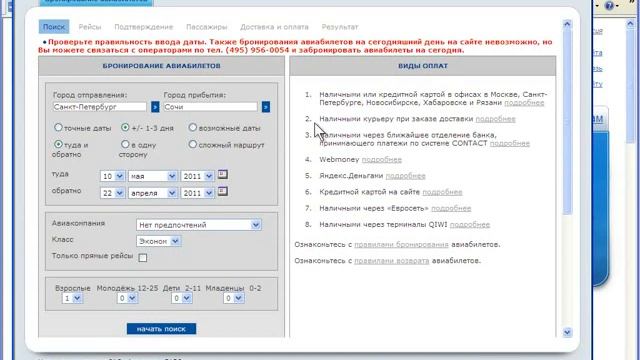
Task: Open 'подробнее' link for QIWI terminals
Action: (470, 225)
